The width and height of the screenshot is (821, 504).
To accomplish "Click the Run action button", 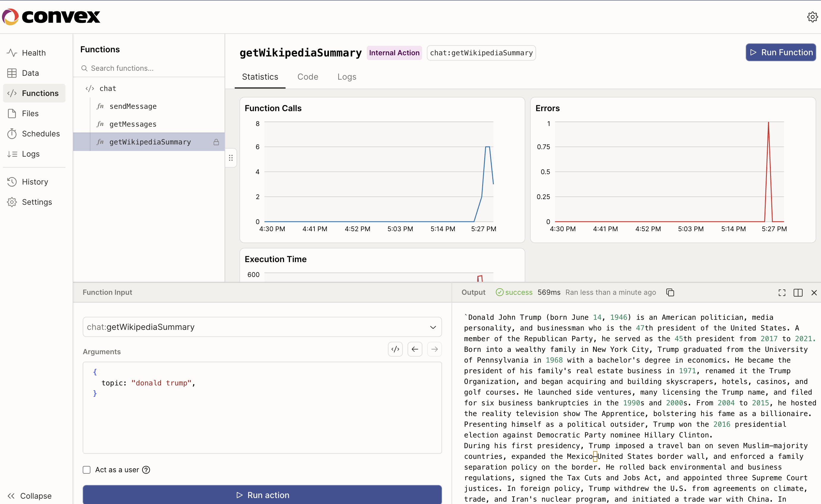I will 262,495.
